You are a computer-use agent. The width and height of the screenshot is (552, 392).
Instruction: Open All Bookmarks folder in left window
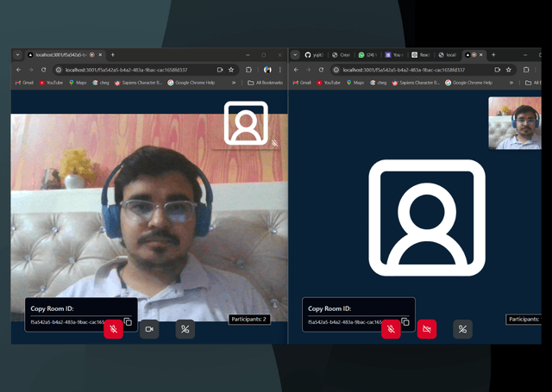click(x=266, y=83)
